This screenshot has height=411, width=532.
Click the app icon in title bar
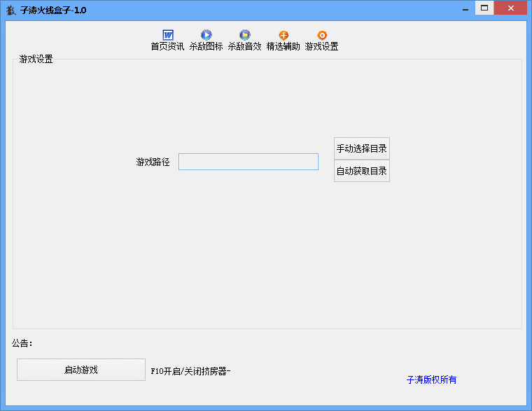(10, 11)
